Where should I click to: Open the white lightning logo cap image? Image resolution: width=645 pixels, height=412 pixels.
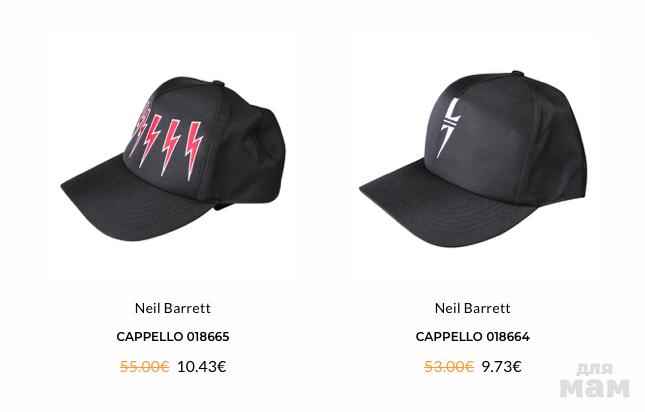point(472,159)
